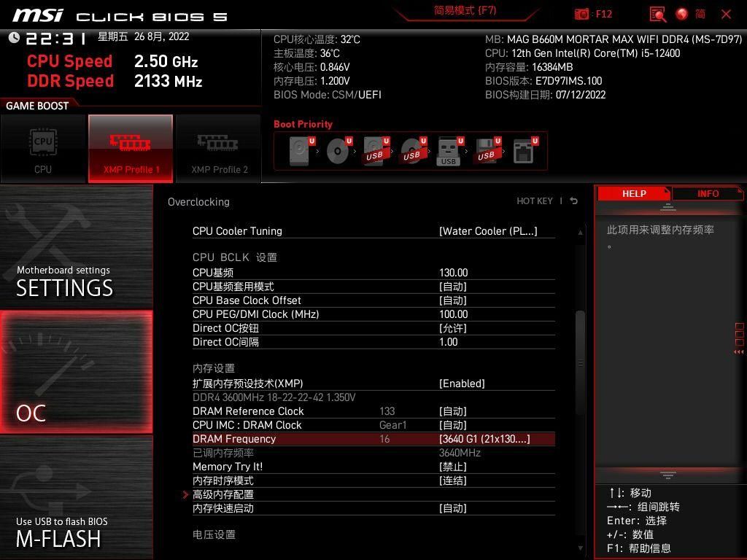Click 简易模式 (F7) to switch modes
Screen dimensions: 747x560
click(465, 12)
